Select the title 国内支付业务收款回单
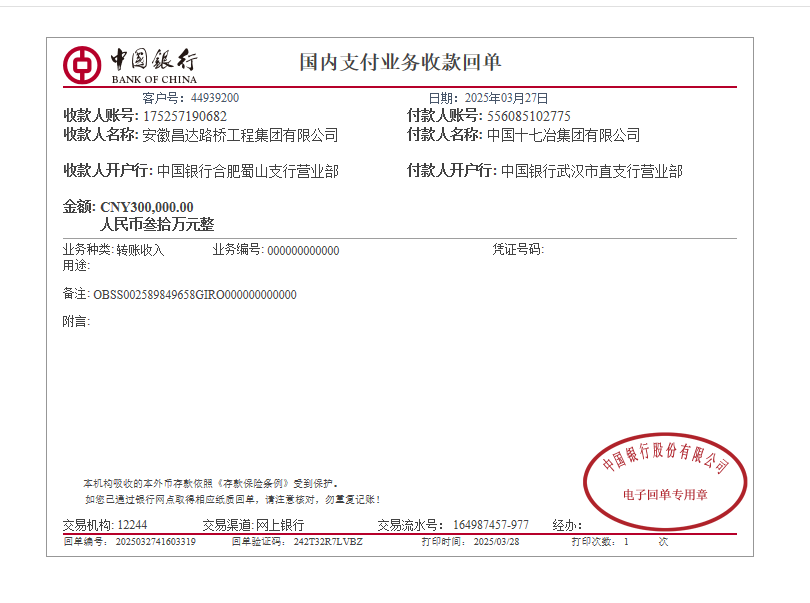Image resolution: width=810 pixels, height=603 pixels. pos(400,62)
